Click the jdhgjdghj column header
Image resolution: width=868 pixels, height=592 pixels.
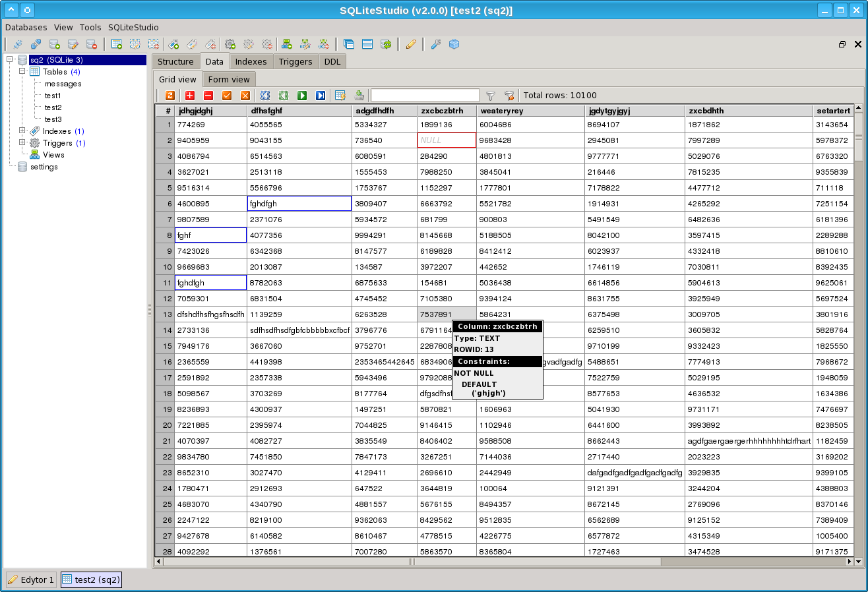tap(211, 111)
